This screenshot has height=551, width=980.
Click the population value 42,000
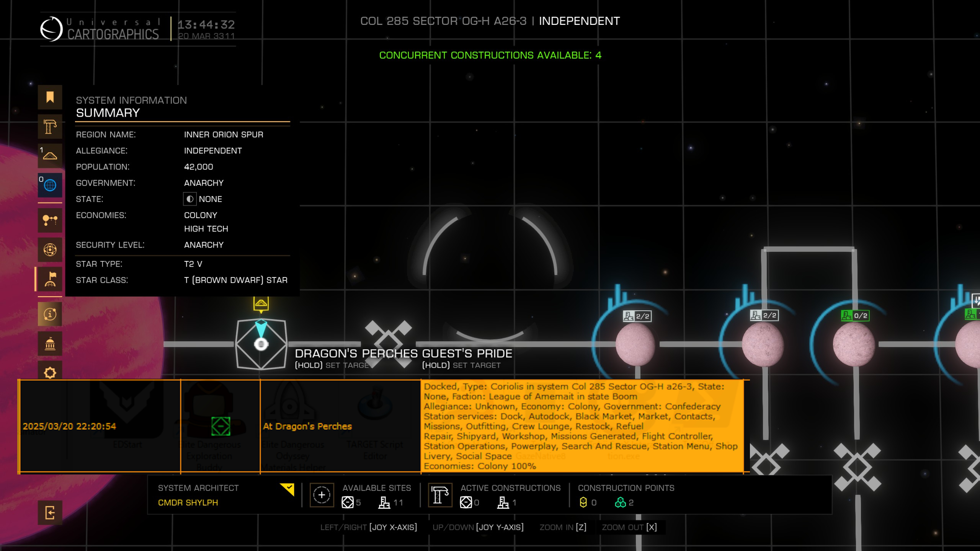click(198, 167)
